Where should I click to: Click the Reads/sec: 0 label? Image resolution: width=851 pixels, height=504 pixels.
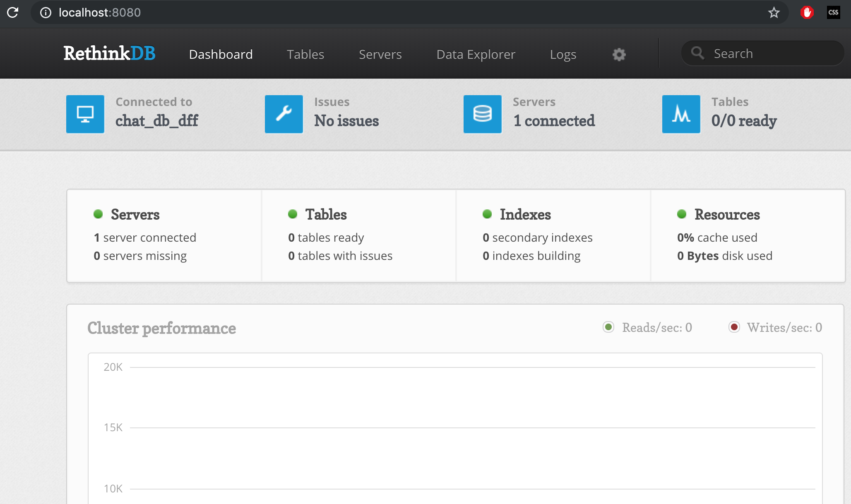coord(657,327)
